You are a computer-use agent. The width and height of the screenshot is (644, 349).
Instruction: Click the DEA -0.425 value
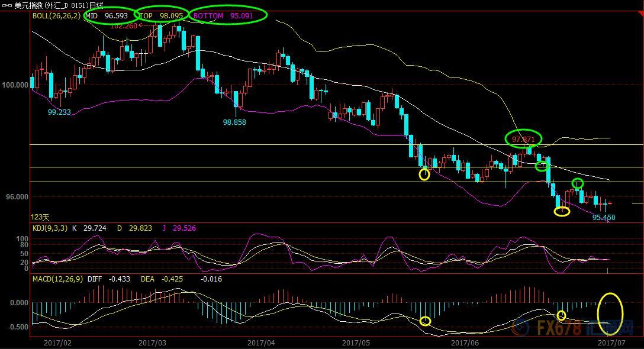162,279
